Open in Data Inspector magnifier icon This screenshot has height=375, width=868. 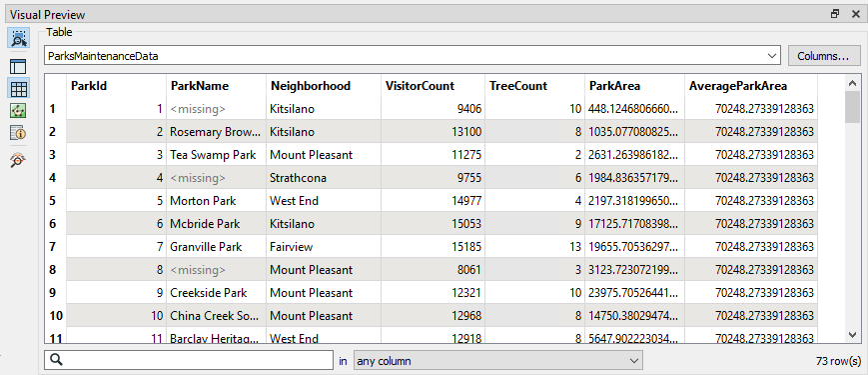(x=18, y=160)
